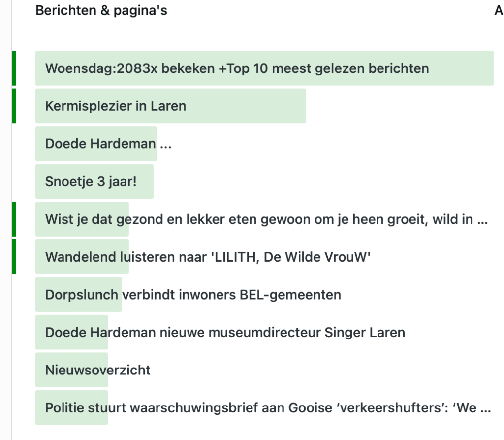This screenshot has width=504, height=440.
Task: Click green marker beside the 'Woensdag:2083x bekeken' row
Action: click(14, 68)
